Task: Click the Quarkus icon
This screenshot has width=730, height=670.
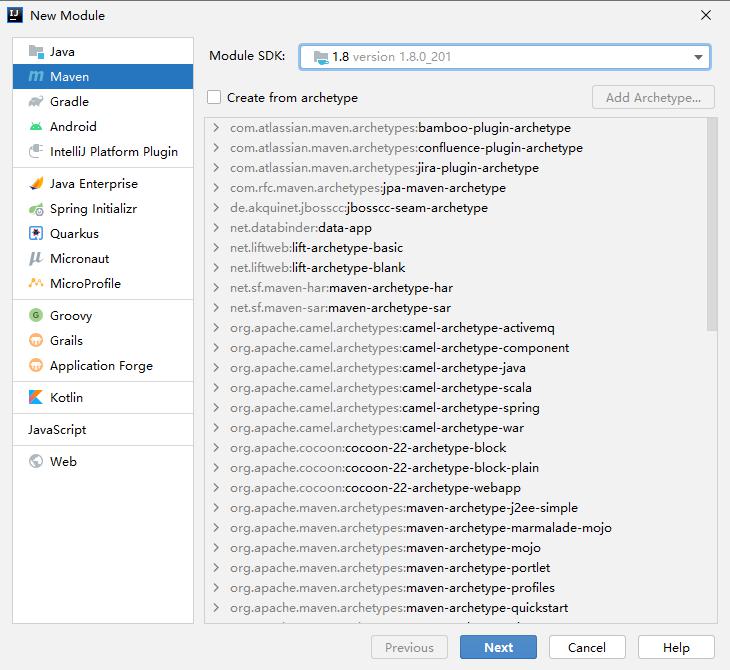Action: pyautogui.click(x=36, y=233)
